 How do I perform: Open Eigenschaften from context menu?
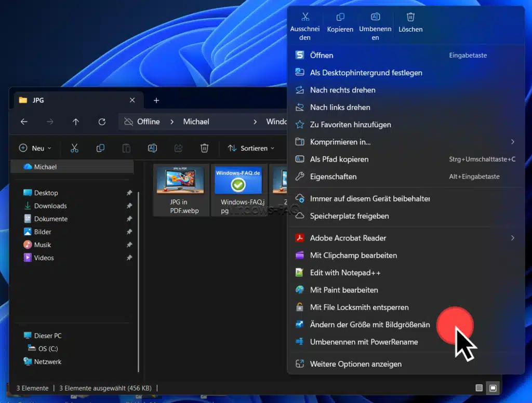point(406,177)
